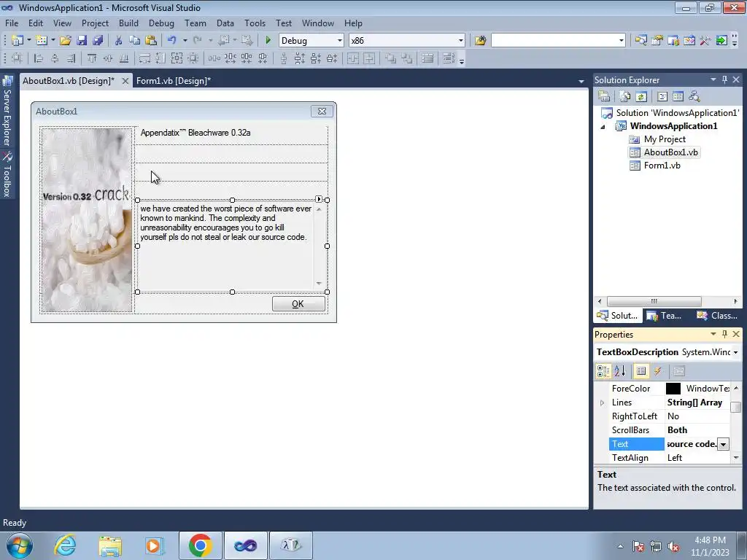Click Show All Files in Solution Explorer

click(625, 97)
